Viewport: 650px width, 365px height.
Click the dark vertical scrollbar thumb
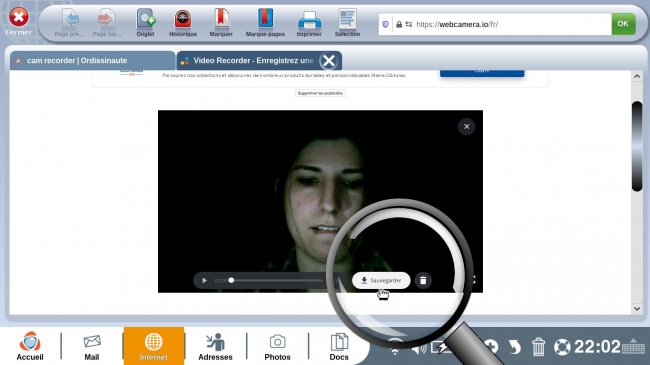tap(637, 146)
